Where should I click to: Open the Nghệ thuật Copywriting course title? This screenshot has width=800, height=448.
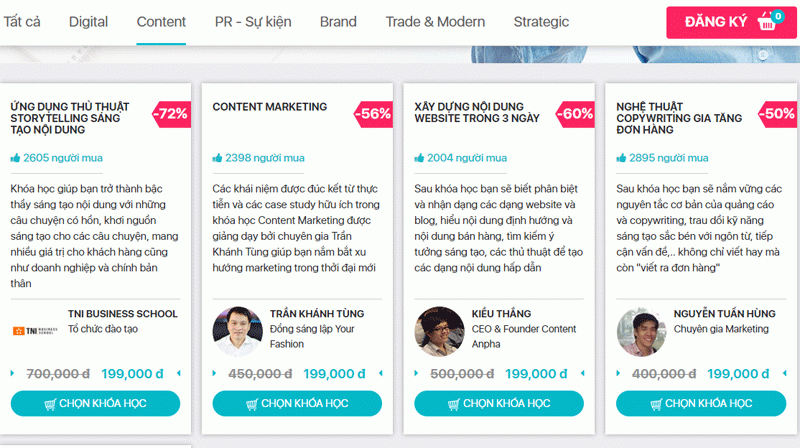click(x=679, y=118)
